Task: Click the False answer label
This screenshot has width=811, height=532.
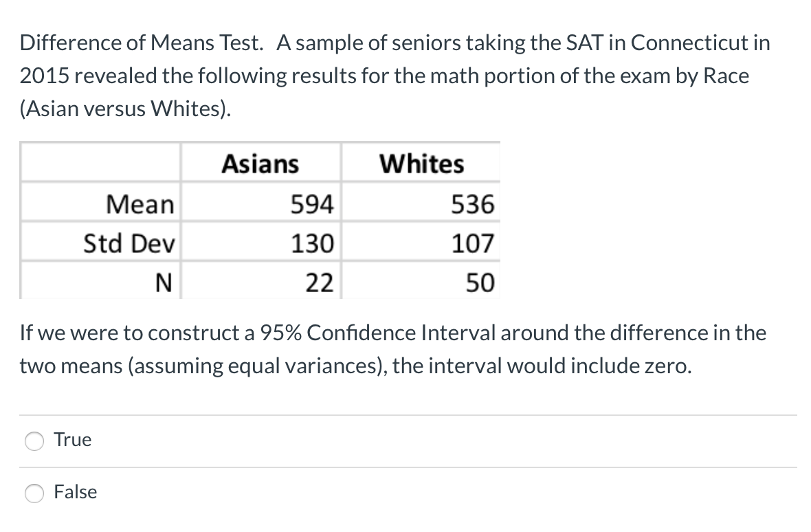Action: (x=75, y=492)
